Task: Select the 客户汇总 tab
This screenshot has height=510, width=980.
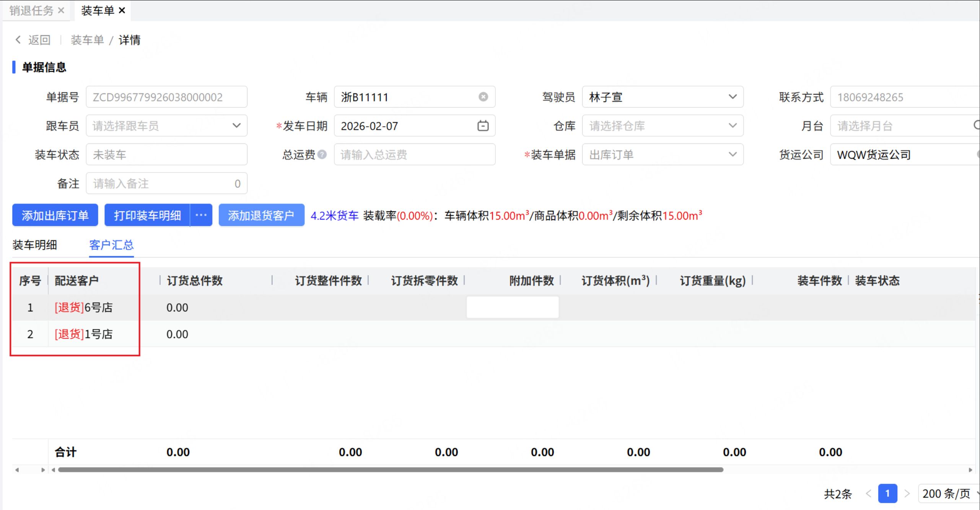Action: pos(111,244)
